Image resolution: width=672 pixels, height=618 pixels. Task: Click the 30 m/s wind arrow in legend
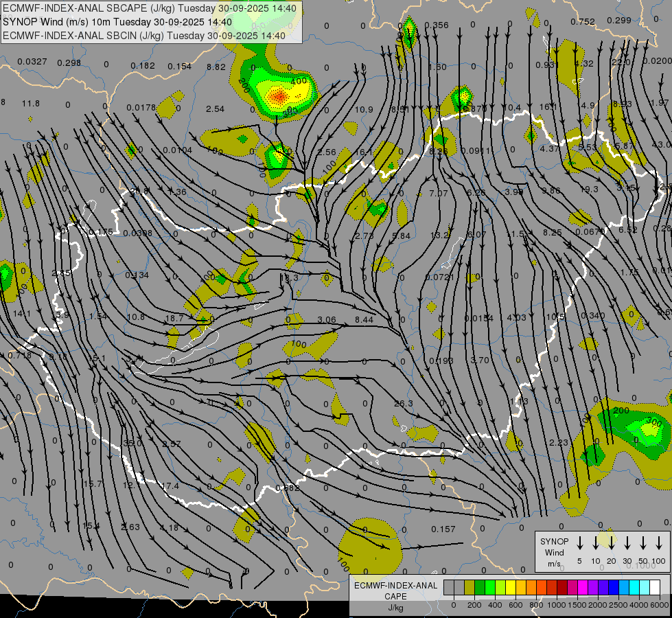[x=627, y=543]
